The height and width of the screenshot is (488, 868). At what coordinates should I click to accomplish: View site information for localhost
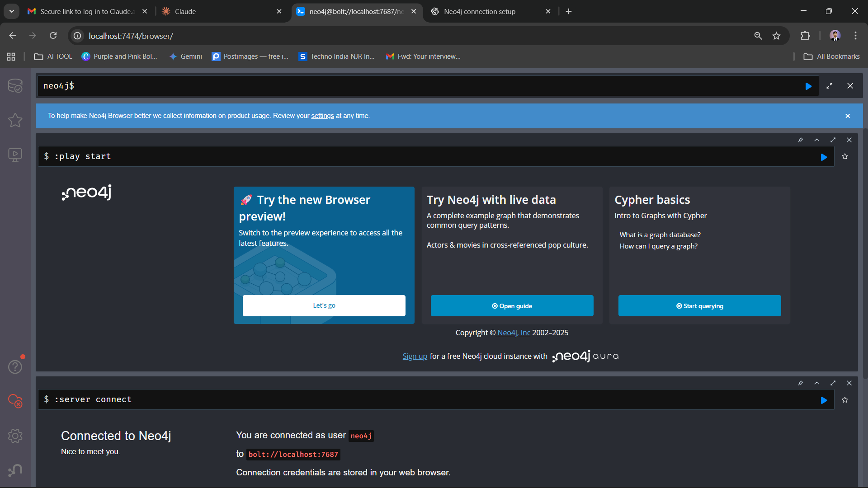(x=78, y=36)
